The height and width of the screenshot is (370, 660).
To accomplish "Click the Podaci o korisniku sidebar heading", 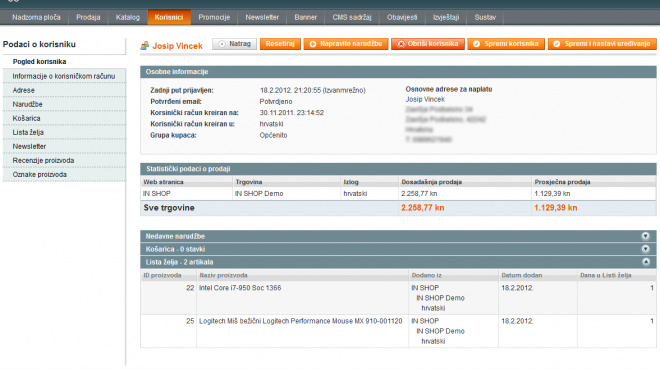I will 39,44.
